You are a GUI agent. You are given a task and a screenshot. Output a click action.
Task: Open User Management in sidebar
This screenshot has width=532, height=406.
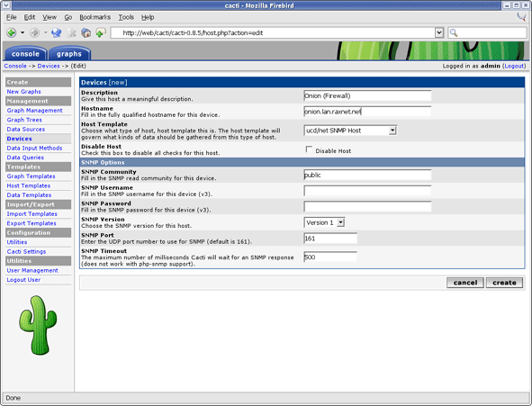(x=32, y=270)
